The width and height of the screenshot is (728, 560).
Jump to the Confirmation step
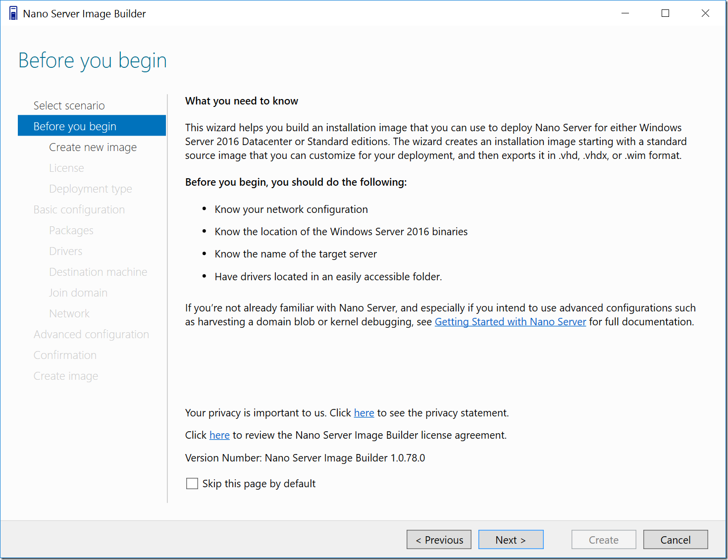pos(65,355)
